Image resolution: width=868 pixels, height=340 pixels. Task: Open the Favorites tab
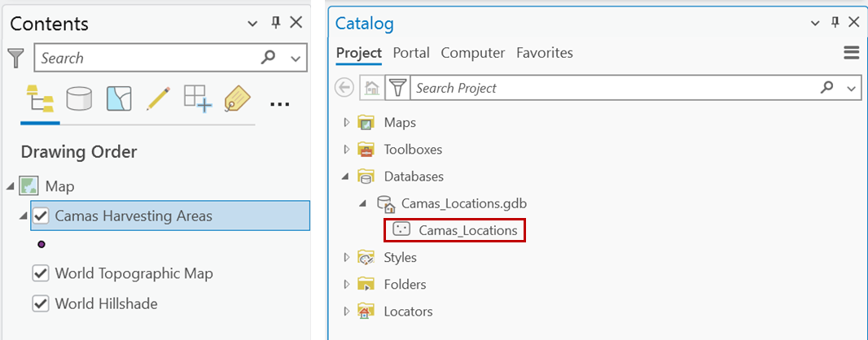pos(545,53)
